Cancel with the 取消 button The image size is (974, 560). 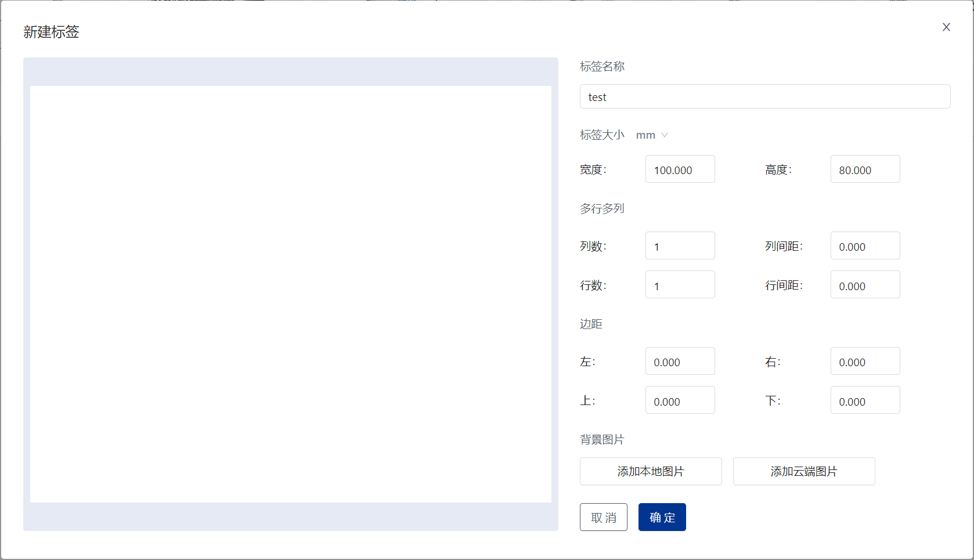coord(603,517)
